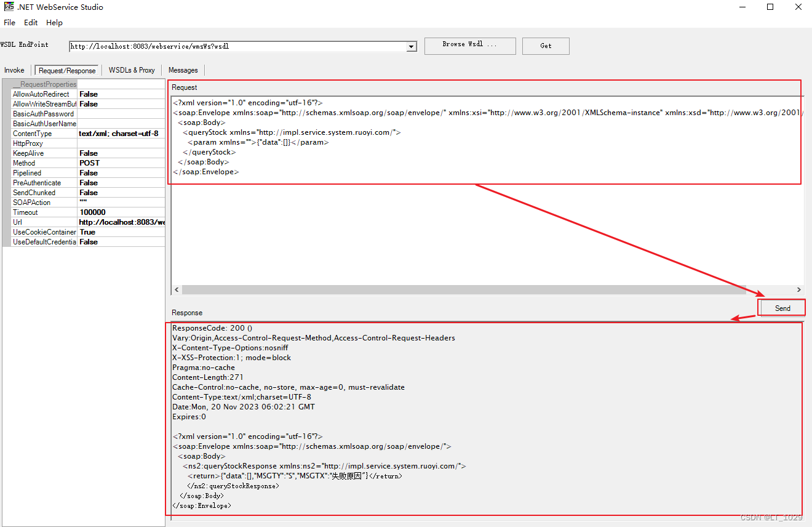Open the Edit menu

pos(31,22)
